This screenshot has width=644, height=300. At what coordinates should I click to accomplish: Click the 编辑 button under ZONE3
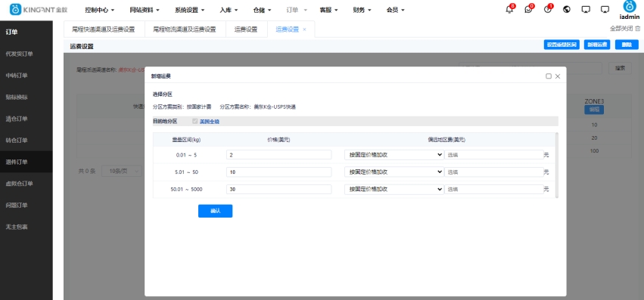(594, 110)
